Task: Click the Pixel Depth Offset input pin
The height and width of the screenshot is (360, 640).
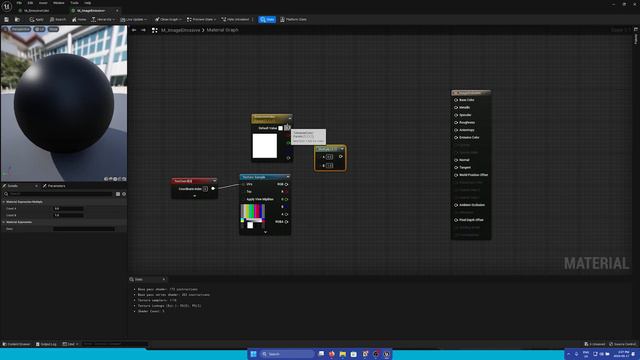Action: click(x=456, y=220)
